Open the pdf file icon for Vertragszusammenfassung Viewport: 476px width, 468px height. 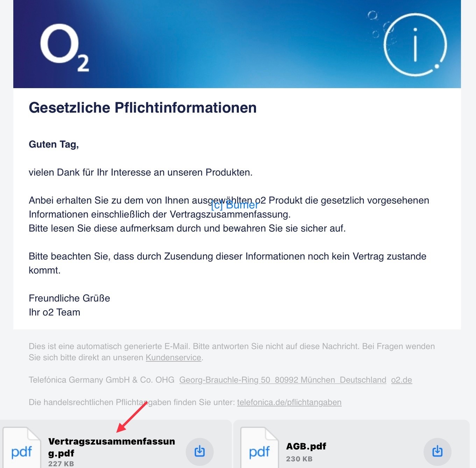pyautogui.click(x=22, y=448)
